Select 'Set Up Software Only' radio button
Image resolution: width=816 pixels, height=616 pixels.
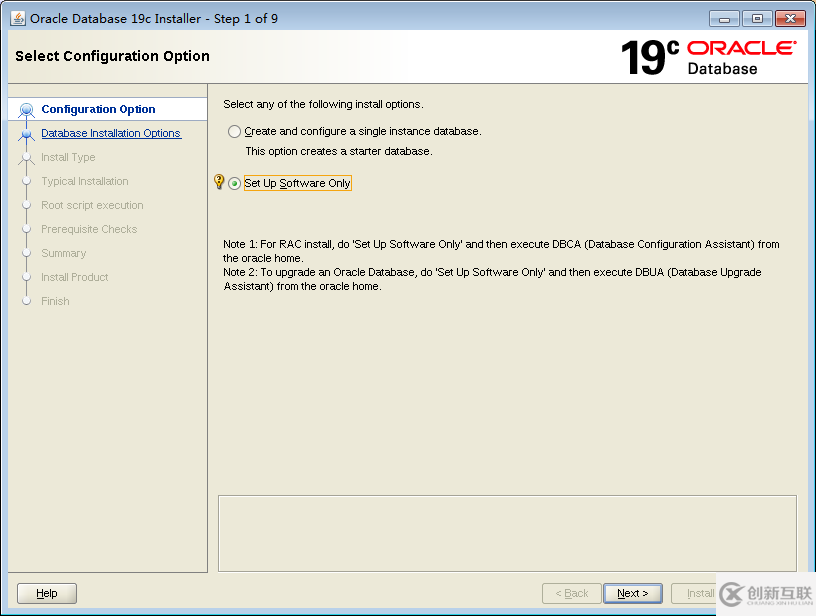tap(234, 183)
